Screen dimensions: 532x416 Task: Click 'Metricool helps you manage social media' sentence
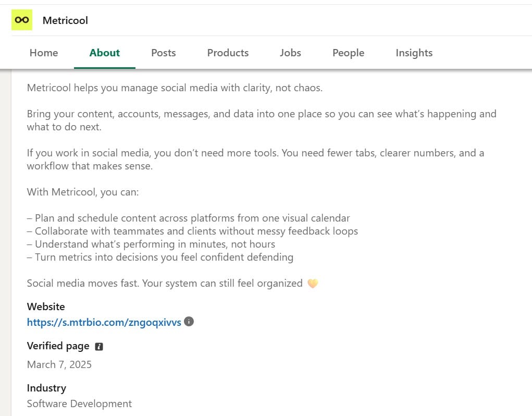click(175, 88)
